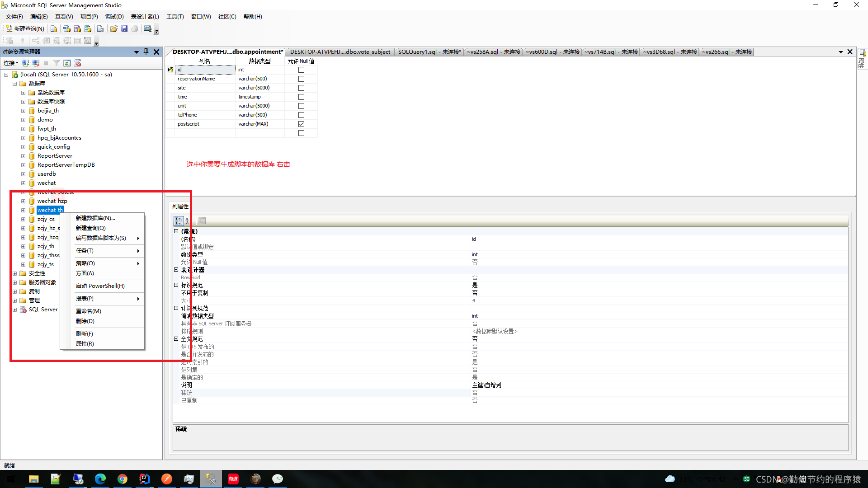Choose 属性(R) in the context menu
This screenshot has height=488, width=868.
click(x=85, y=344)
